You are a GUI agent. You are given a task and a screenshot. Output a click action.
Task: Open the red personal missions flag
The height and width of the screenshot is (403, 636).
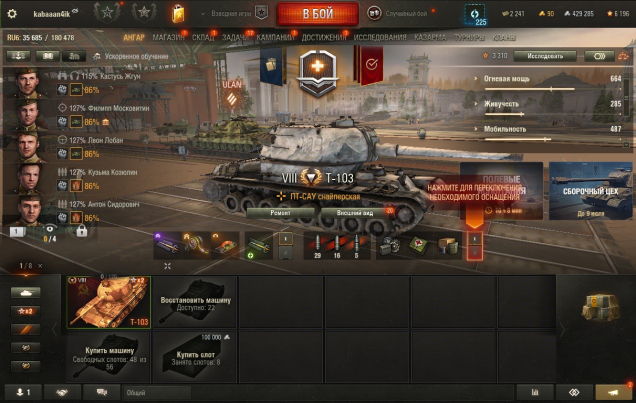(x=371, y=64)
